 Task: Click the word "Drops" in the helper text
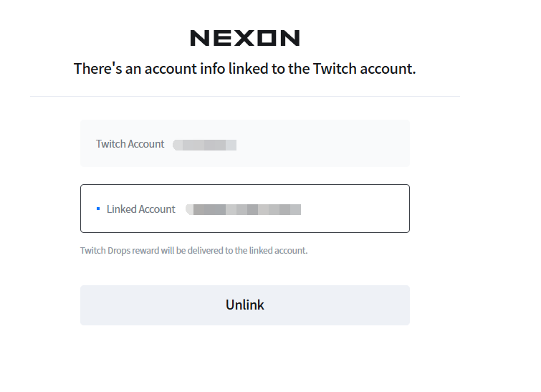point(119,251)
